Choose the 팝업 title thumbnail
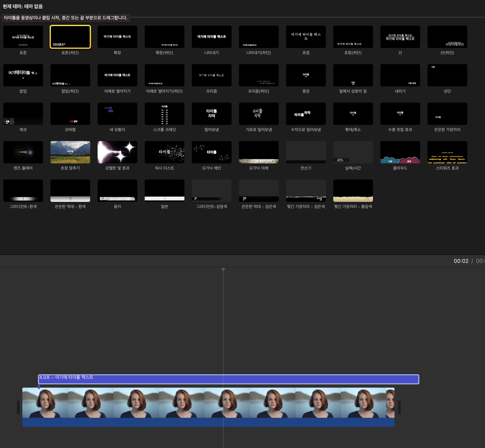The width and height of the screenshot is (485, 448). click(23, 75)
